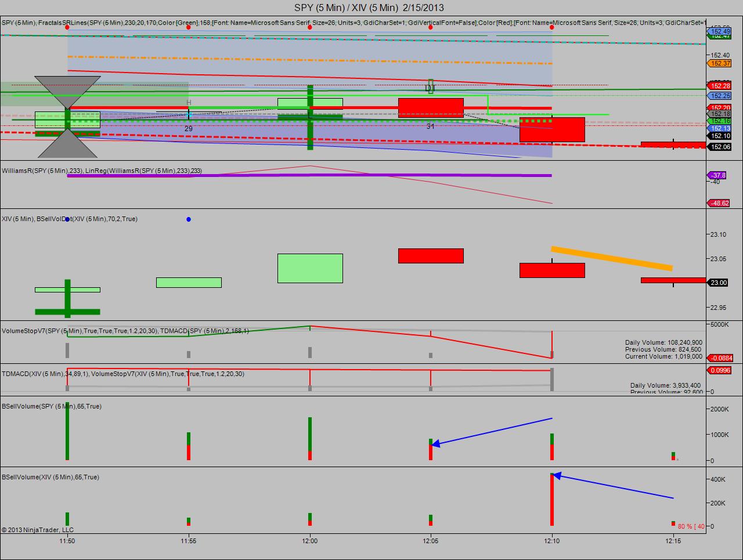This screenshot has width=743, height=560.
Task: Click the red dot above the 12:00 bar
Action: (310, 27)
